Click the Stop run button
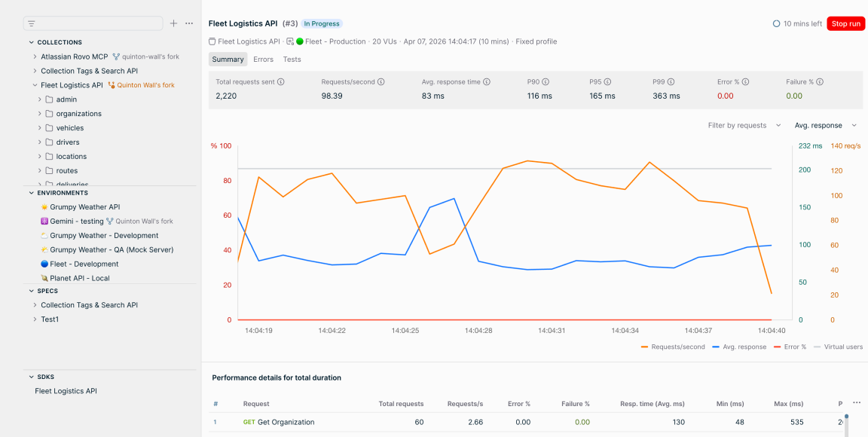This screenshot has width=868, height=437. [x=845, y=24]
